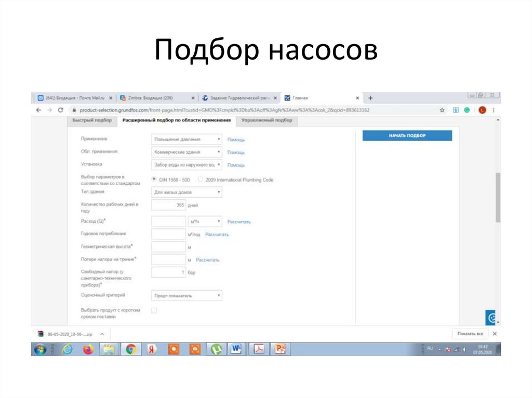Image resolution: width=532 pixels, height=398 pixels.
Task: Open the Grundfos support chat icon
Action: coord(492,317)
